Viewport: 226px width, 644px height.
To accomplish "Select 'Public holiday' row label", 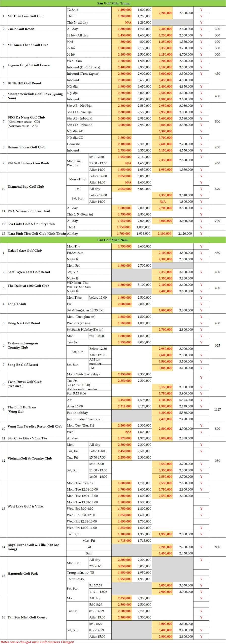I will 89,413.
